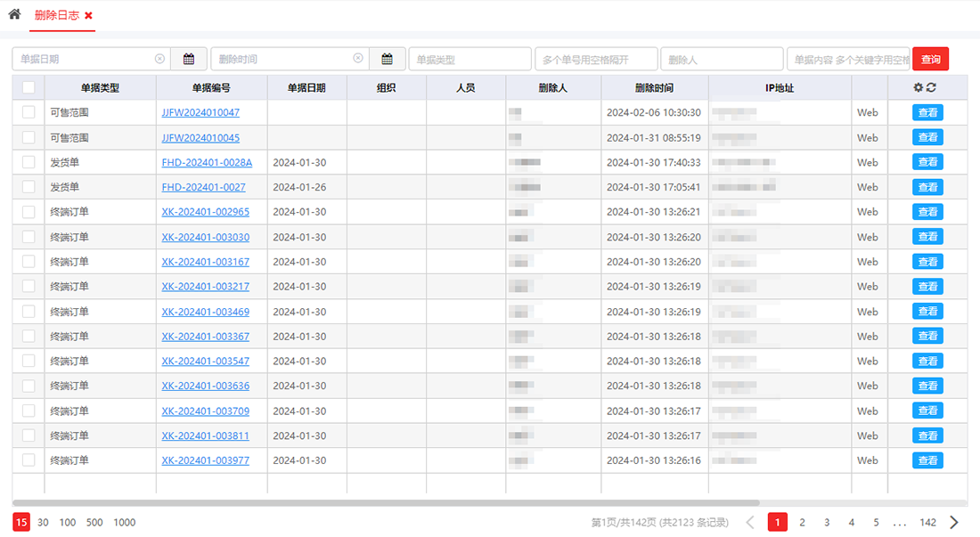
Task: Jump to last page 142
Action: (x=928, y=522)
